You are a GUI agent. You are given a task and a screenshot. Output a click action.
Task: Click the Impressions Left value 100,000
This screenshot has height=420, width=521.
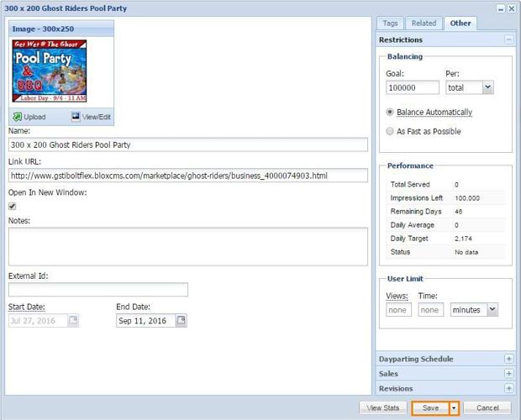click(467, 198)
